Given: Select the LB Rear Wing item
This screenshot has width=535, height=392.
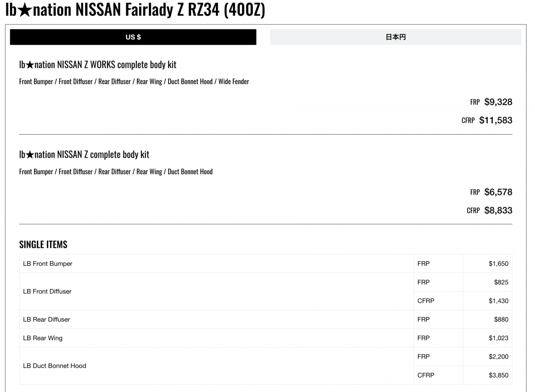Looking at the screenshot, I should click(x=43, y=338).
